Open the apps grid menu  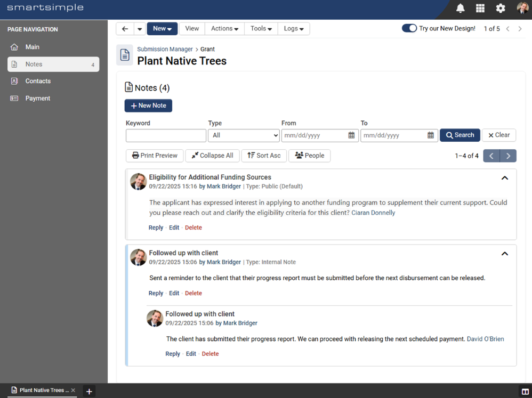(480, 8)
